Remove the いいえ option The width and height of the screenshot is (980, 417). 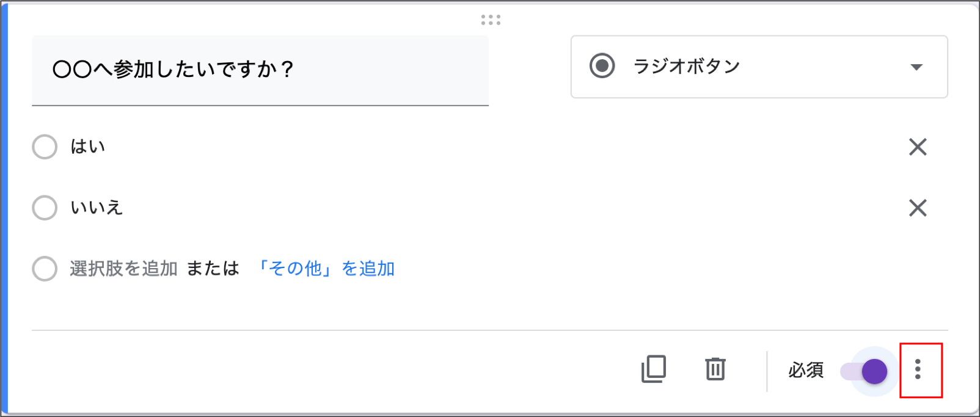pyautogui.click(x=918, y=208)
